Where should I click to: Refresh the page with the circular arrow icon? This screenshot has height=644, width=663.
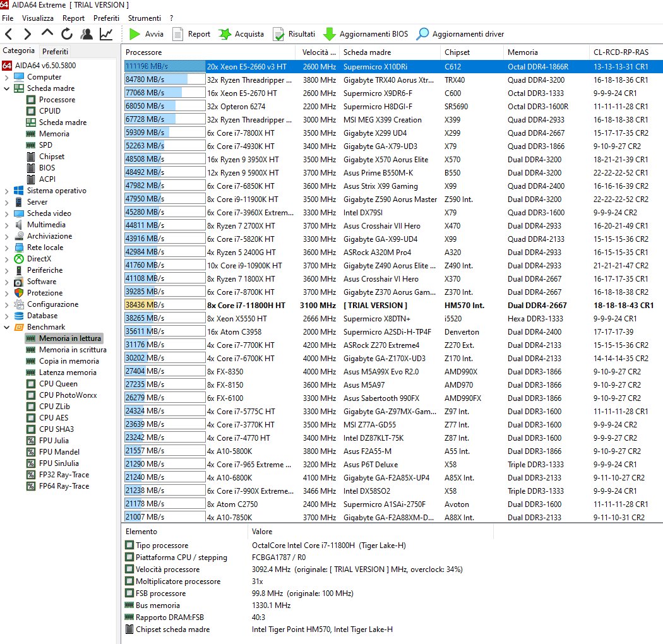[67, 34]
